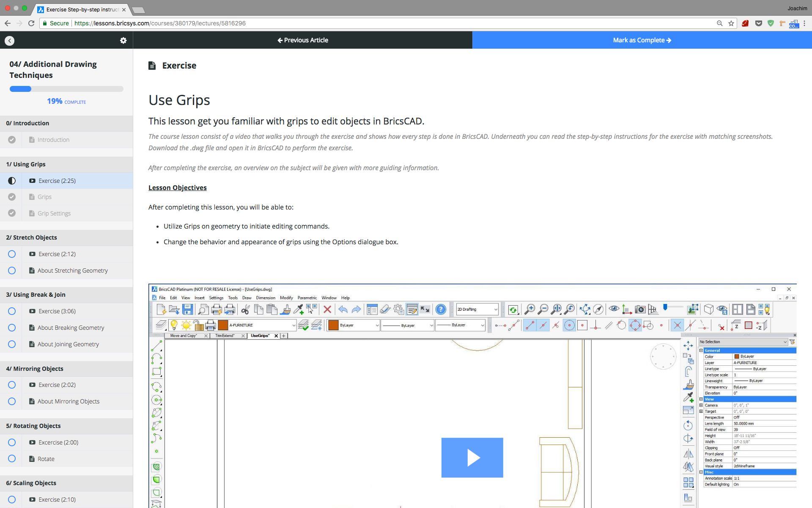Click the browser back arrow
This screenshot has width=812, height=508.
(x=7, y=23)
